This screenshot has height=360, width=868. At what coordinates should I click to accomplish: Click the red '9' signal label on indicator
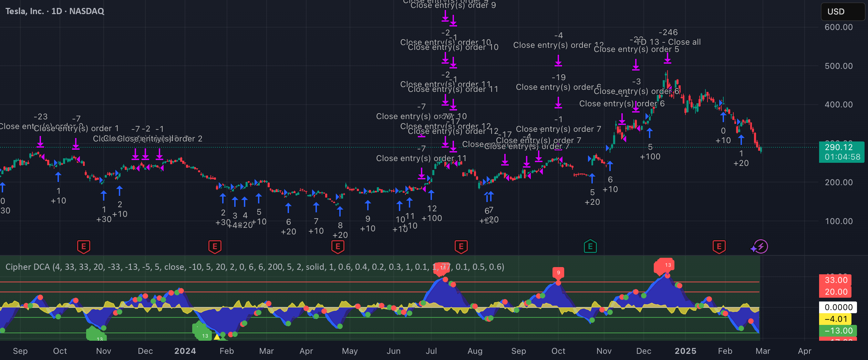(x=558, y=273)
